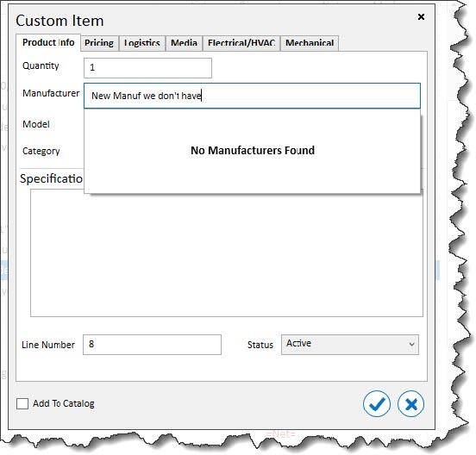476x455 pixels.
Task: Focus the Line Number field
Action: [x=152, y=345]
